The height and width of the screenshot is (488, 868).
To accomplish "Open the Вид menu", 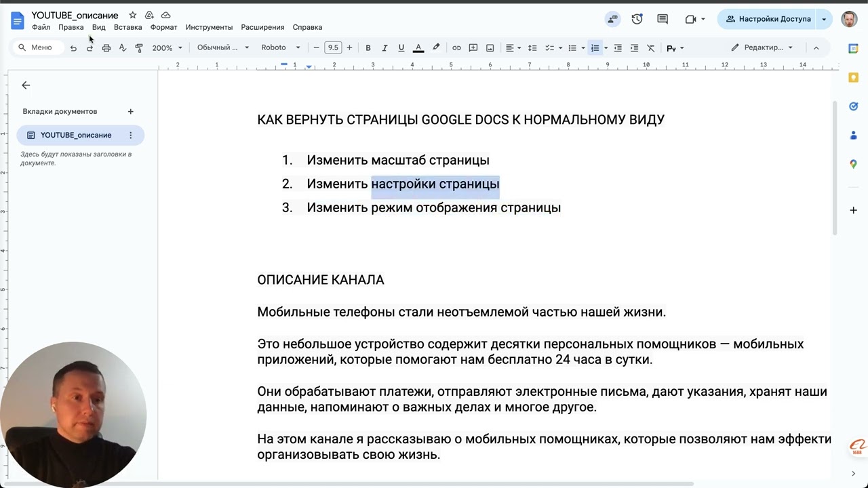I will tap(98, 27).
